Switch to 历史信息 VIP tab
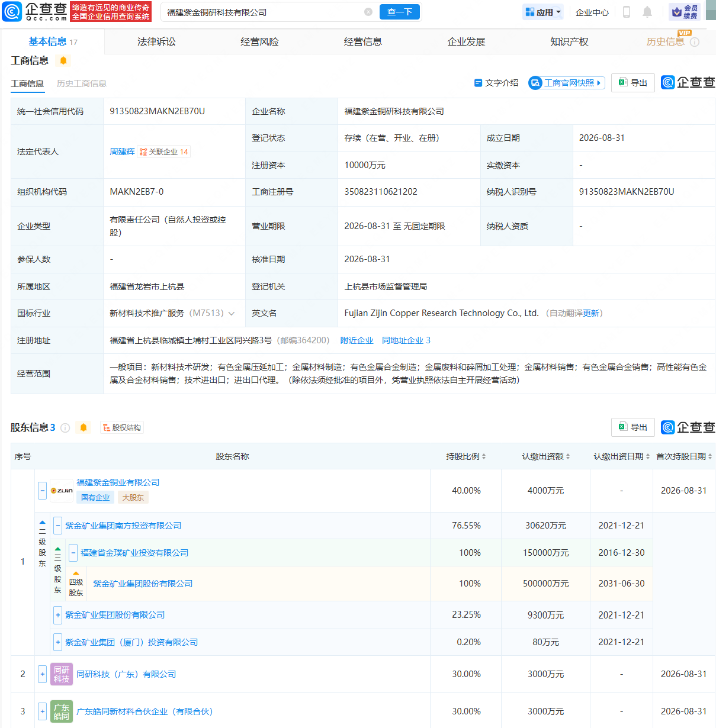716x728 pixels. coord(665,41)
